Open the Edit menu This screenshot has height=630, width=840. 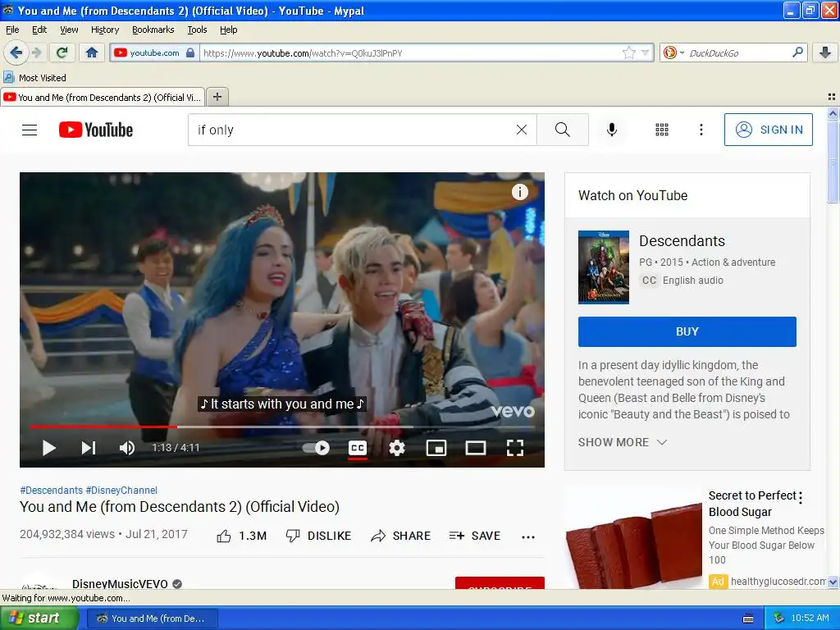(x=39, y=30)
